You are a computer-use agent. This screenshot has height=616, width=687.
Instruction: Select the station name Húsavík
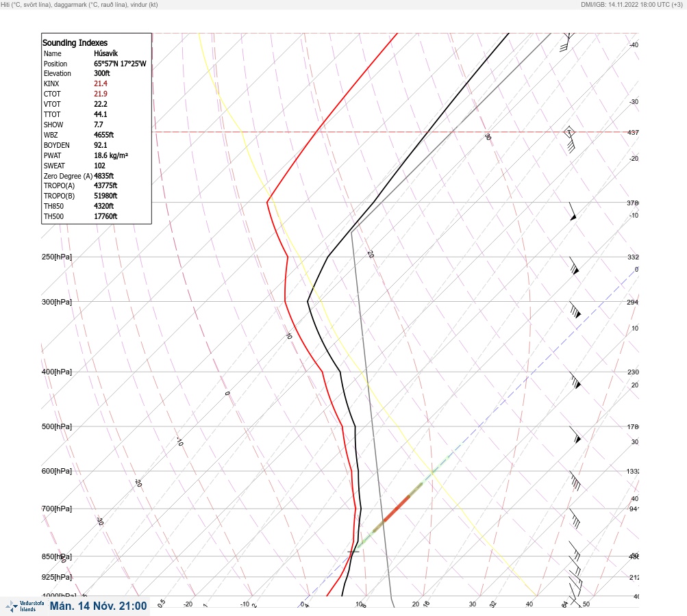tap(105, 53)
